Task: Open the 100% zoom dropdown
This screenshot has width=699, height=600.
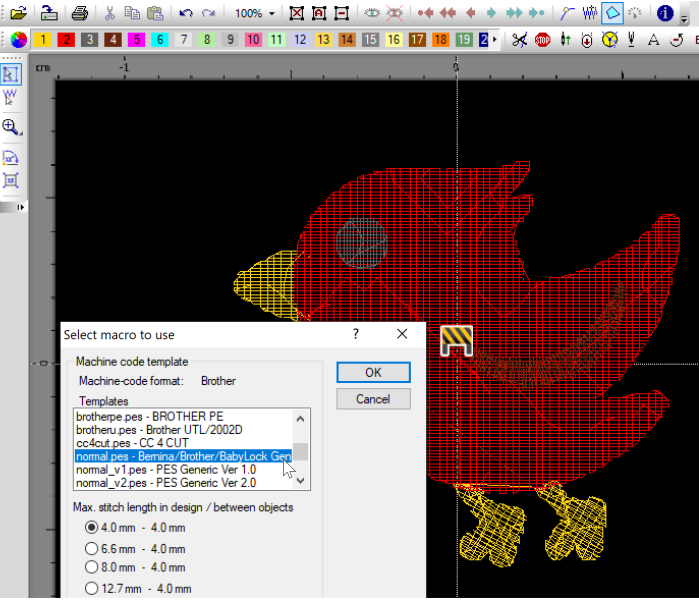Action: [x=272, y=13]
